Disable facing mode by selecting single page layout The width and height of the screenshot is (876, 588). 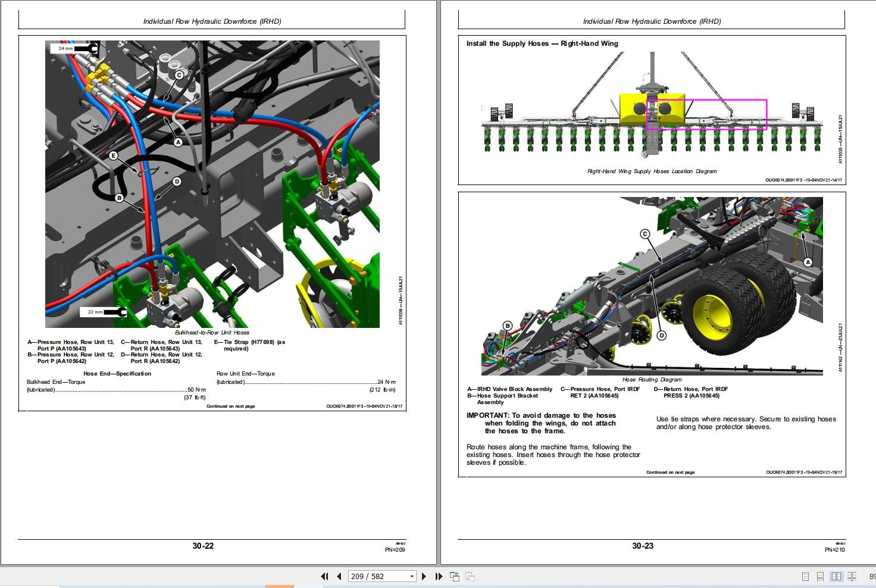[x=806, y=576]
